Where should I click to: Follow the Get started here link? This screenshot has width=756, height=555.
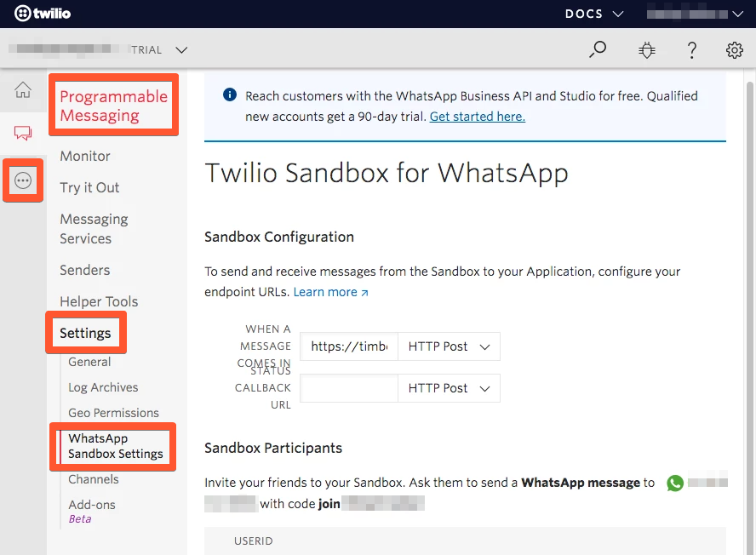(x=478, y=117)
